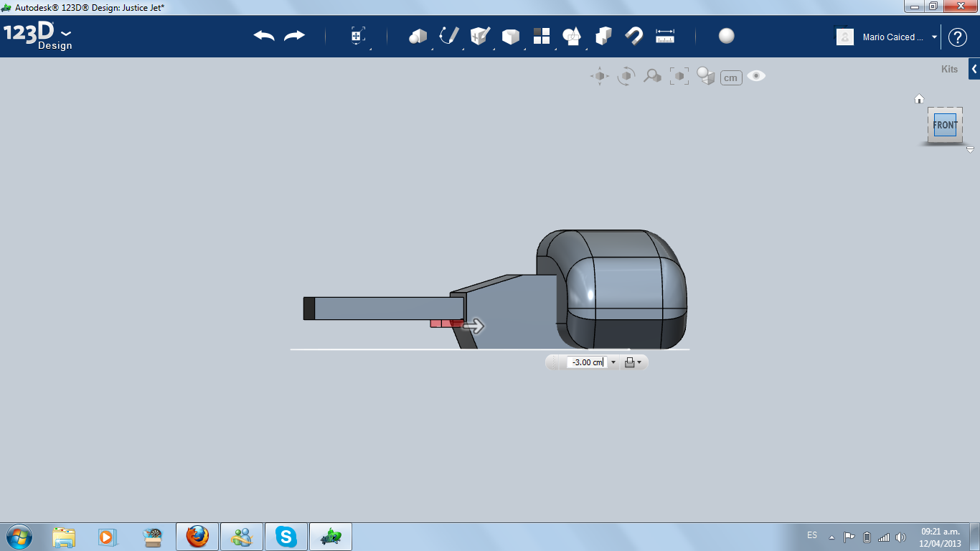Undo the last action with the left arrow
Screen dimensions: 980x551
point(264,36)
